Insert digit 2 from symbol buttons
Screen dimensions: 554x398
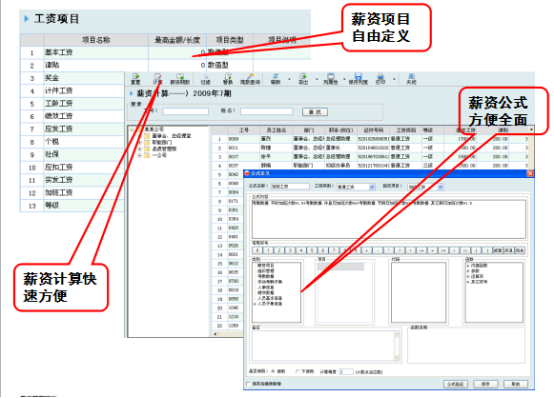(x=279, y=250)
